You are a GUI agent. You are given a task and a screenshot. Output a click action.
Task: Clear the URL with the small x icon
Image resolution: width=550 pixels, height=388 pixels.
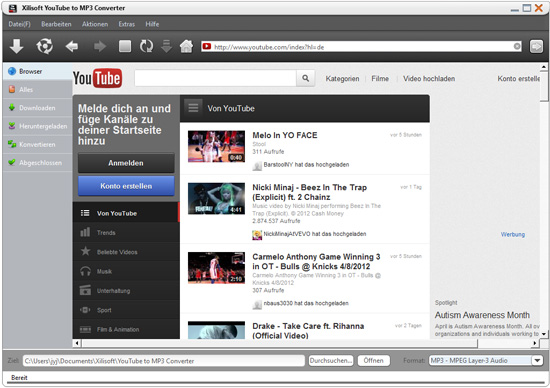click(x=517, y=46)
